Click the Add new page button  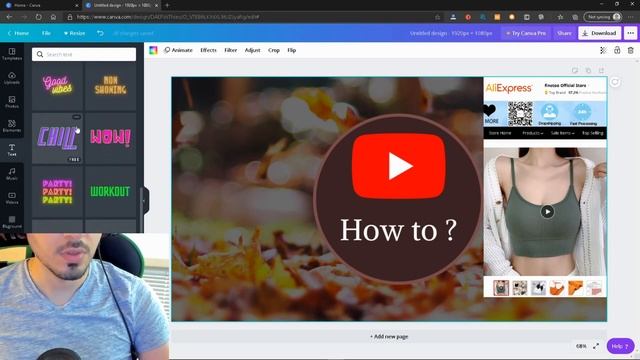tap(389, 336)
